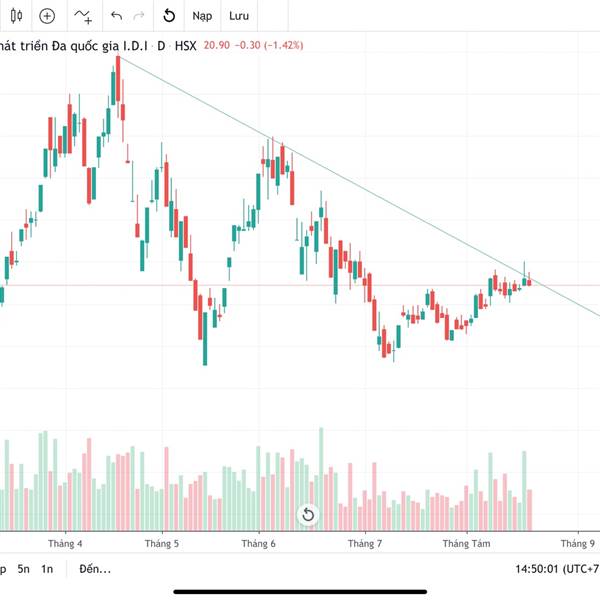Click the Tháng 6 axis label
600x600 pixels.
[x=259, y=544]
